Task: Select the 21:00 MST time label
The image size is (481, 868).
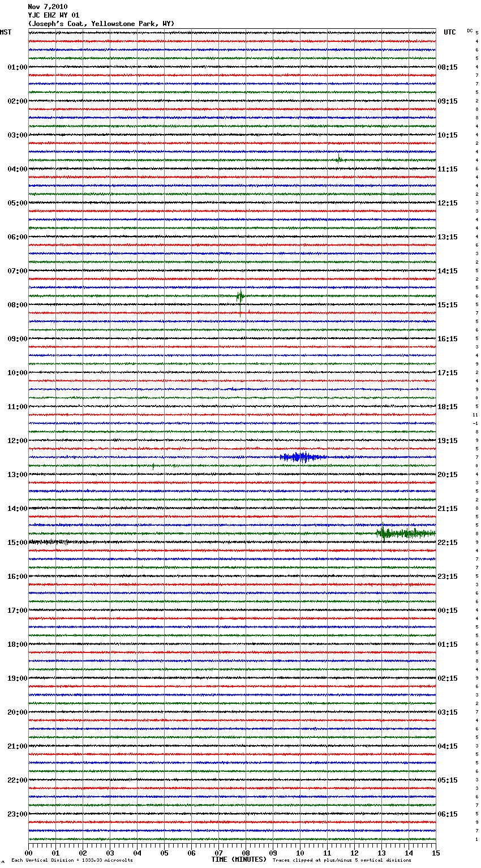Action: (18, 746)
